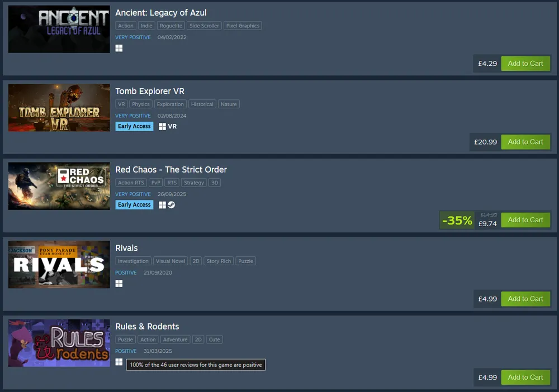
Task: Select the Roguelite tag on Ancient
Action: 170,26
